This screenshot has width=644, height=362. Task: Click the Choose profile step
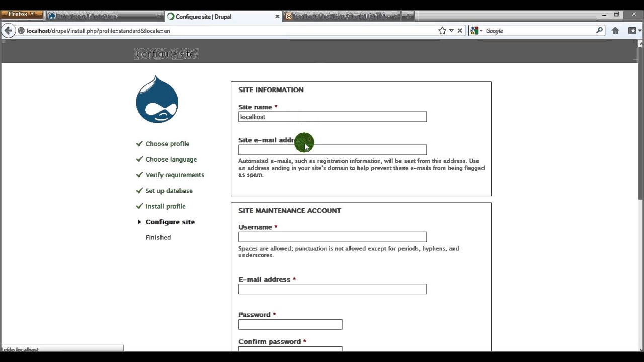pos(167,144)
